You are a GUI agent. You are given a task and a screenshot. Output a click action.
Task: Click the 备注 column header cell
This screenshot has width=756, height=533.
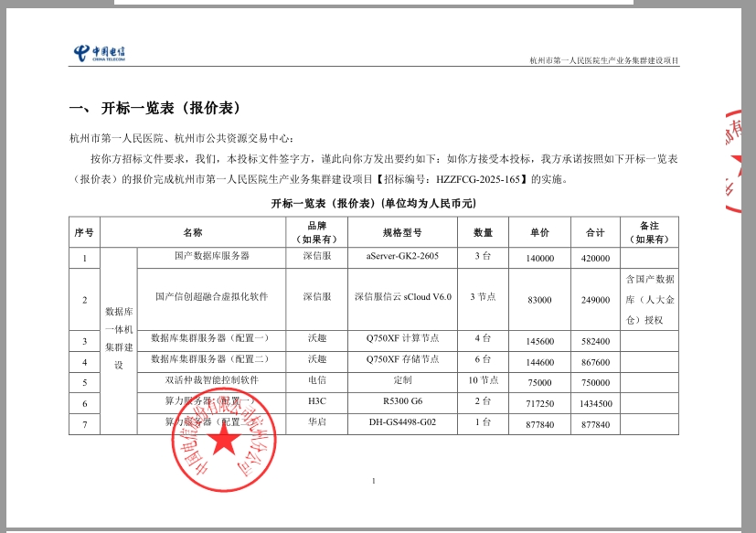649,232
